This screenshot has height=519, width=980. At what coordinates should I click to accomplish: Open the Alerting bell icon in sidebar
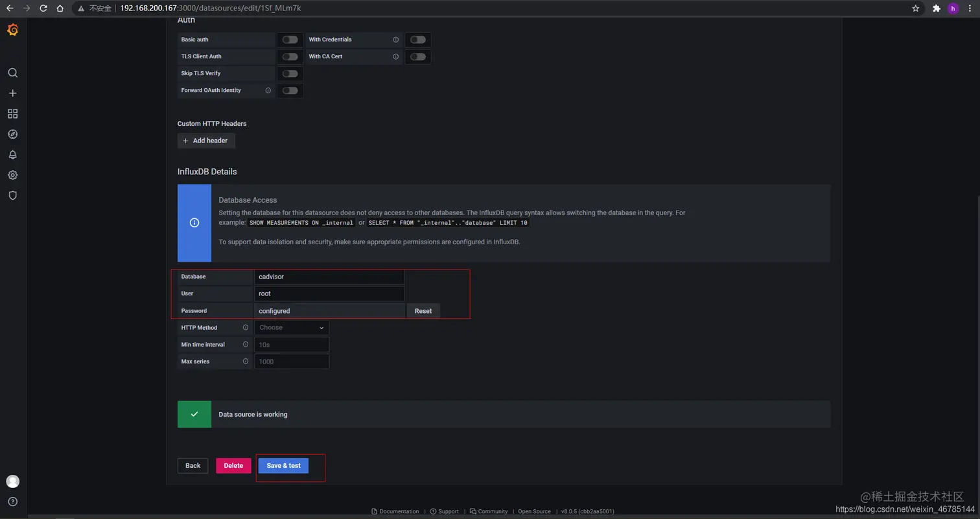point(12,155)
